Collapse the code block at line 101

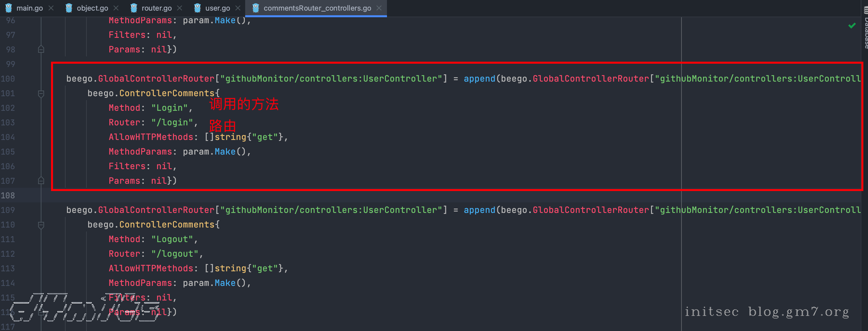point(41,94)
